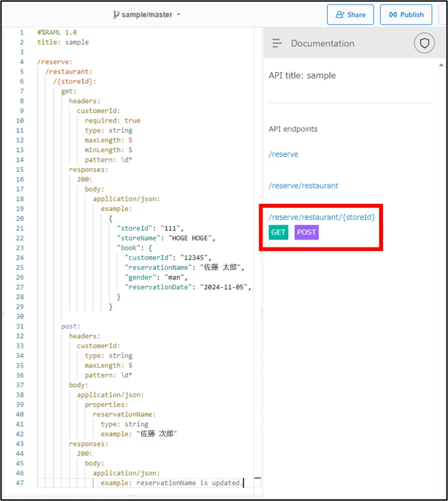
Task: Click the 'title: sample' line in editor
Action: point(63,42)
